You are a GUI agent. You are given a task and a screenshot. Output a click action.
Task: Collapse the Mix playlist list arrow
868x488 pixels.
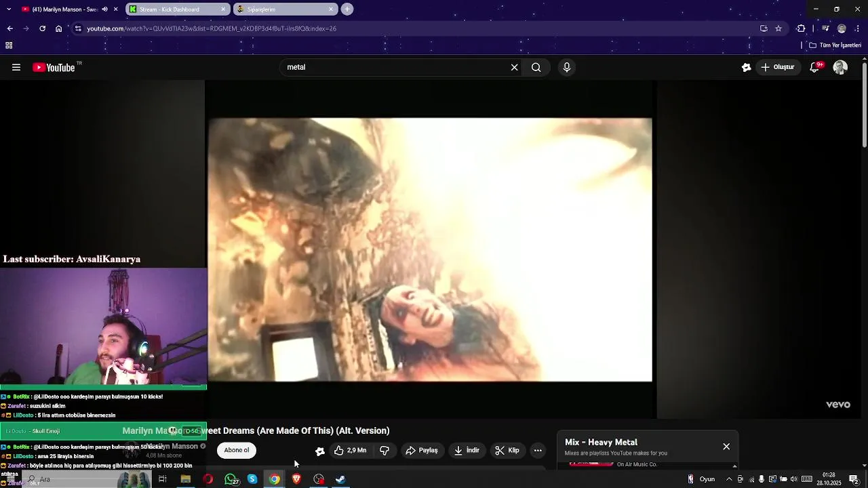pyautogui.click(x=734, y=466)
